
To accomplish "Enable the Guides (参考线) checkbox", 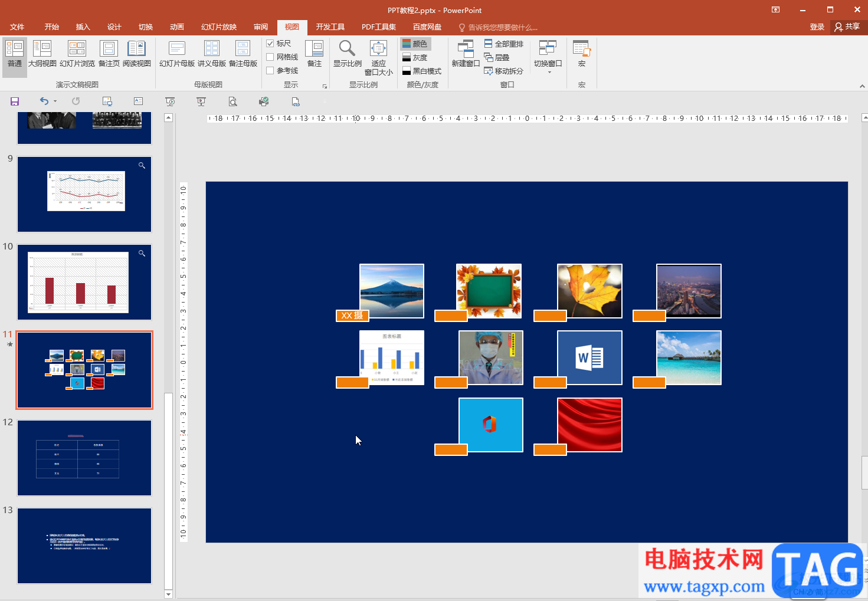I will pos(270,71).
